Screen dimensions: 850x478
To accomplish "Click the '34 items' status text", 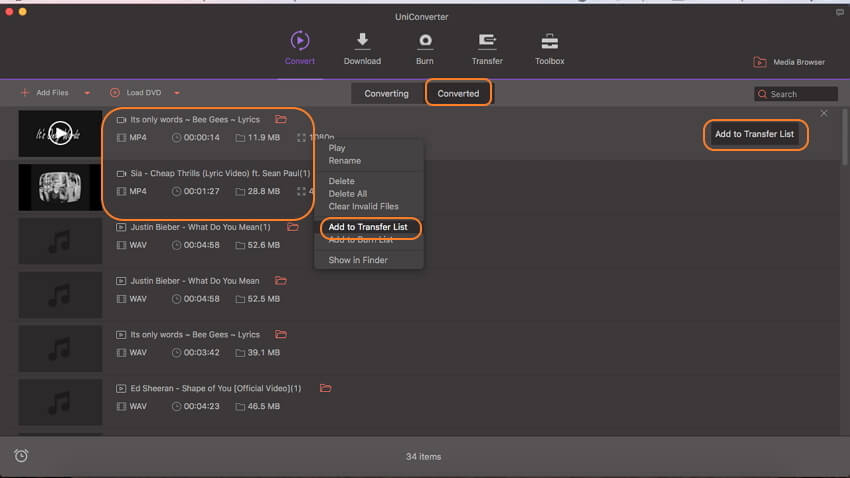I will (x=423, y=457).
